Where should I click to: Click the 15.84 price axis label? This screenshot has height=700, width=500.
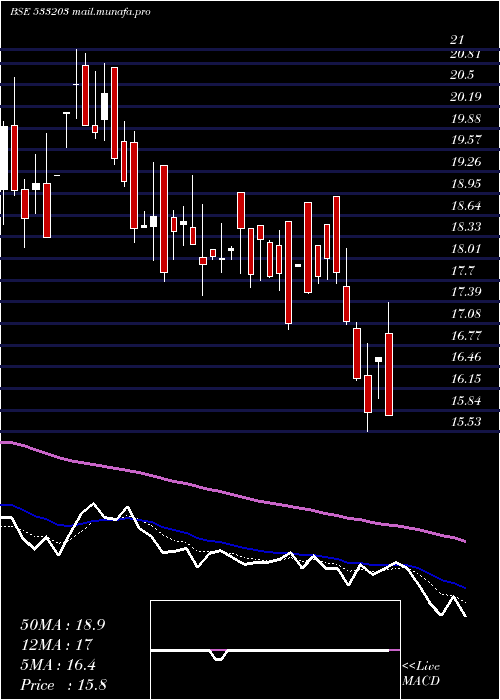point(465,400)
